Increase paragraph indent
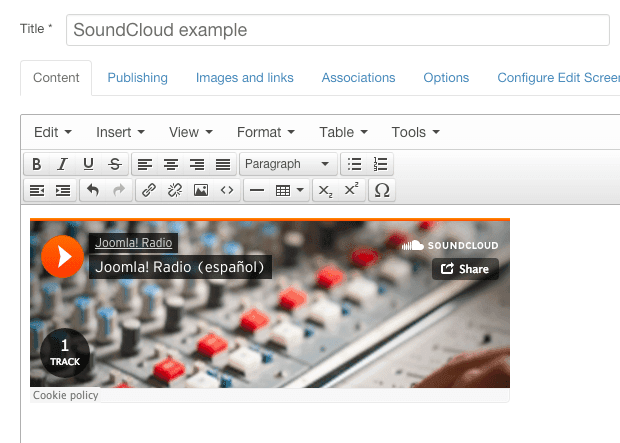The height and width of the screenshot is (443, 620). tap(63, 190)
